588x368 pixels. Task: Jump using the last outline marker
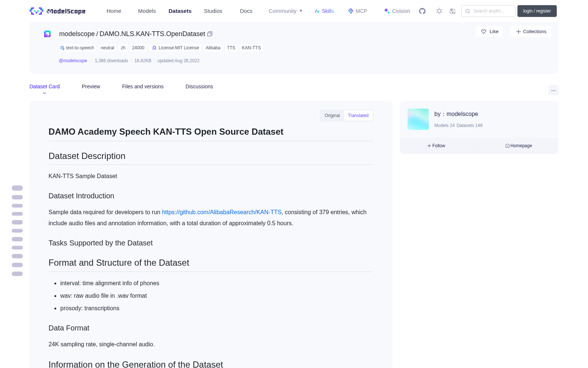click(17, 274)
